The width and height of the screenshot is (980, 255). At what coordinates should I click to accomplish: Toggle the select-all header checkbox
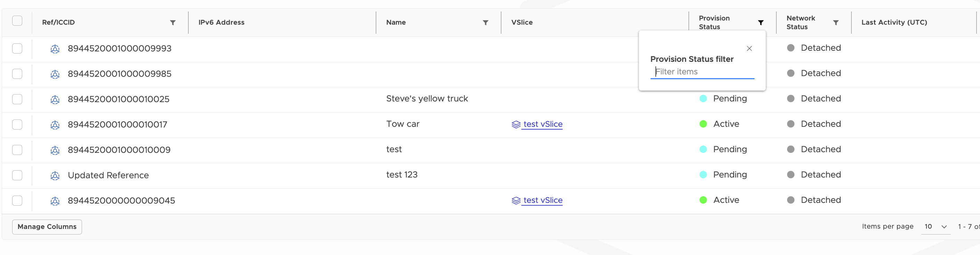pos(17,21)
